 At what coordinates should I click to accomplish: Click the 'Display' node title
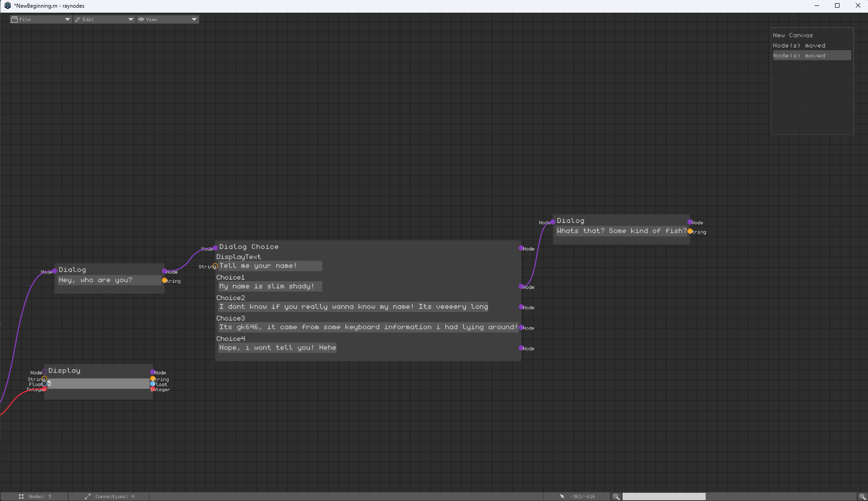coord(64,370)
